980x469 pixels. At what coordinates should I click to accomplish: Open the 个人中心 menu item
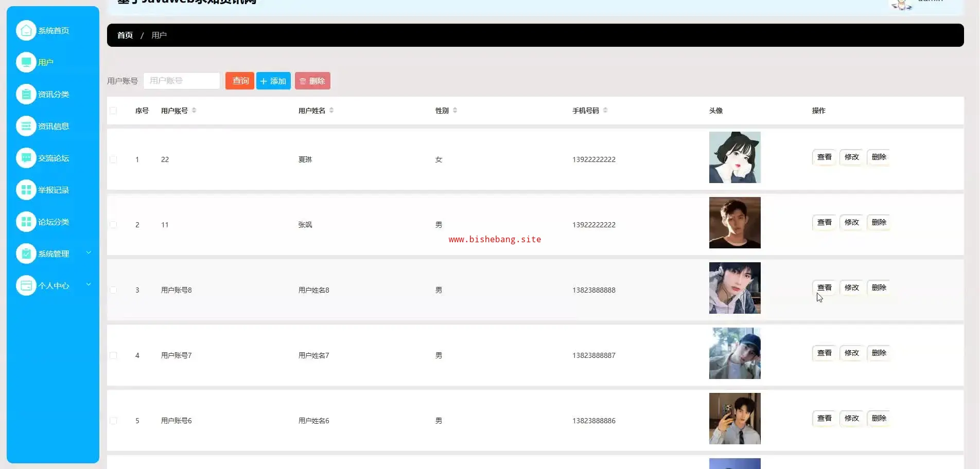click(x=54, y=286)
